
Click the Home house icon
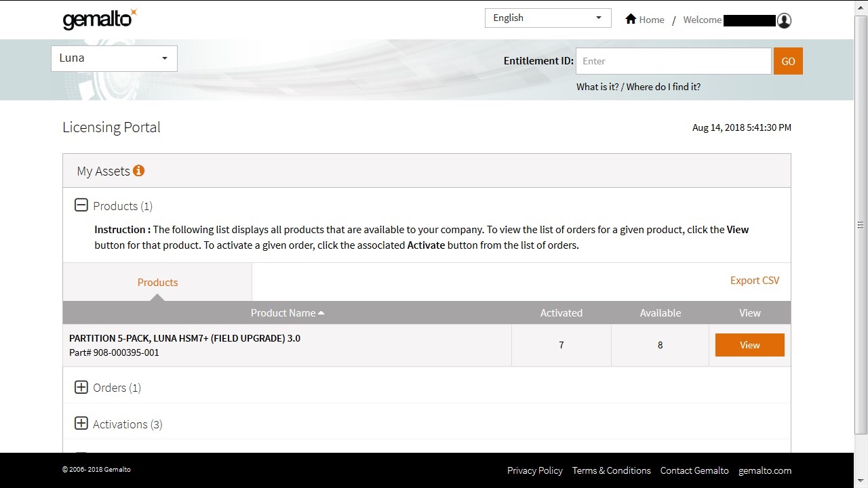[631, 19]
